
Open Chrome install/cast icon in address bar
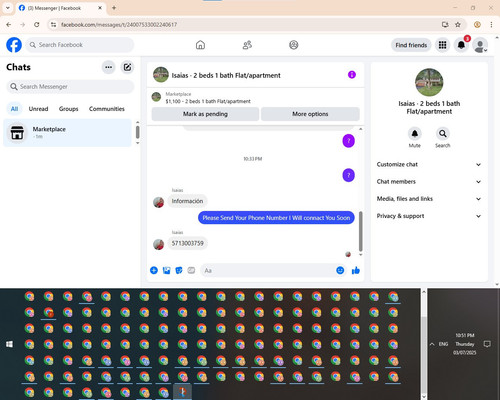445,24
